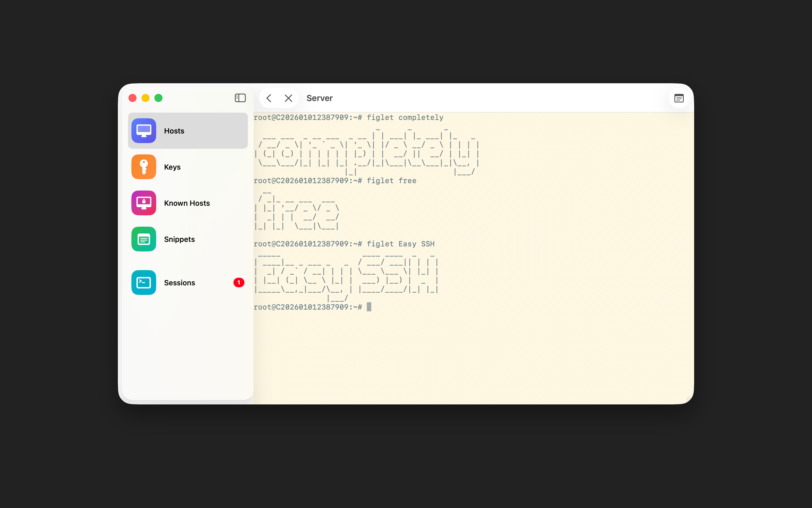Click the green Snippets icon
Screen dimensions: 812x508
[x=144, y=239]
